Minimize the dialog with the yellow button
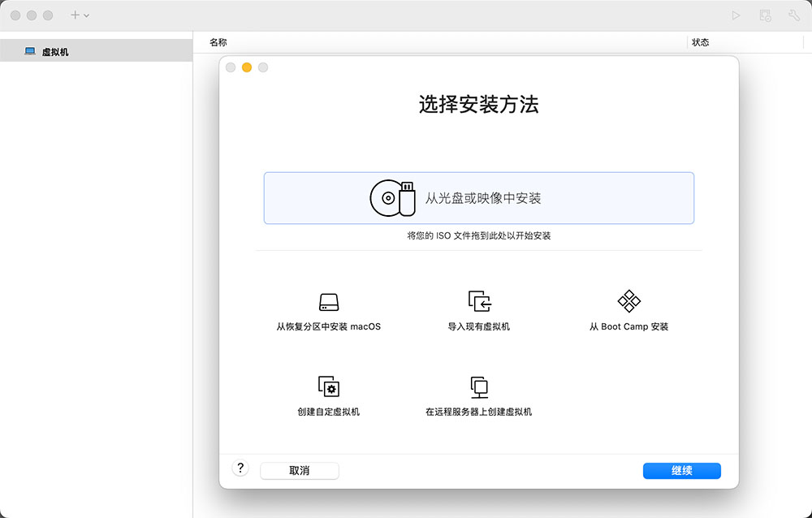Viewport: 812px width, 518px height. pyautogui.click(x=247, y=67)
